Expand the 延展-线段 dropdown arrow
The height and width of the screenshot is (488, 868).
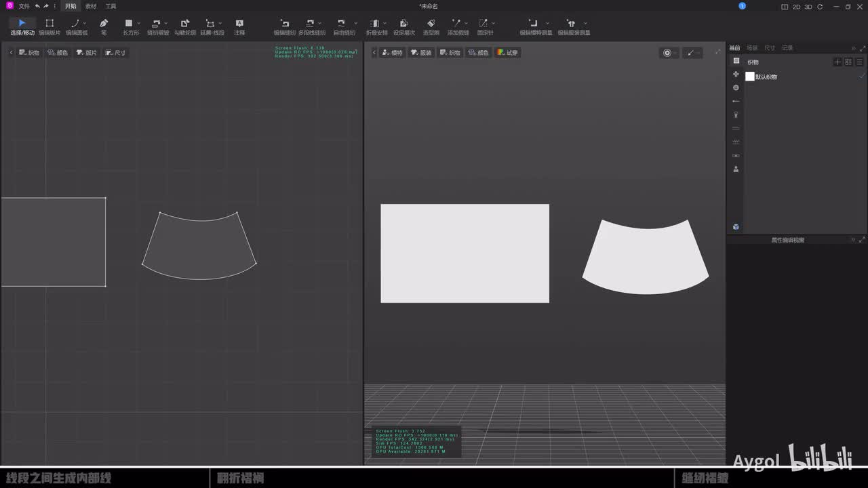click(x=220, y=24)
